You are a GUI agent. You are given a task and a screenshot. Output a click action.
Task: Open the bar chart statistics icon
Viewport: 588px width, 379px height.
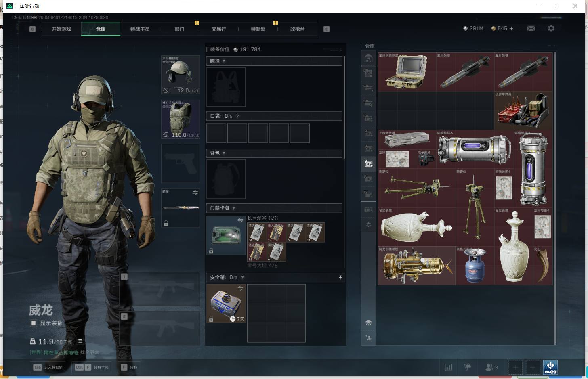click(x=448, y=367)
